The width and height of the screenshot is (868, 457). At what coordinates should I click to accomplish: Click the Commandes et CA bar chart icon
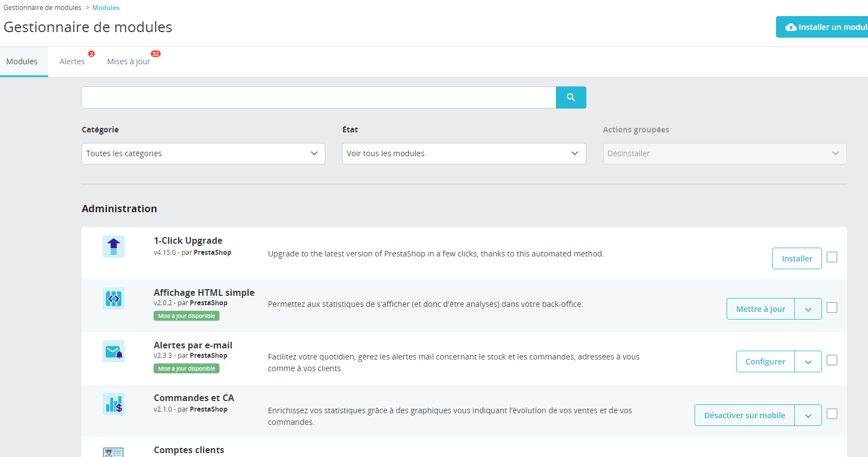113,404
